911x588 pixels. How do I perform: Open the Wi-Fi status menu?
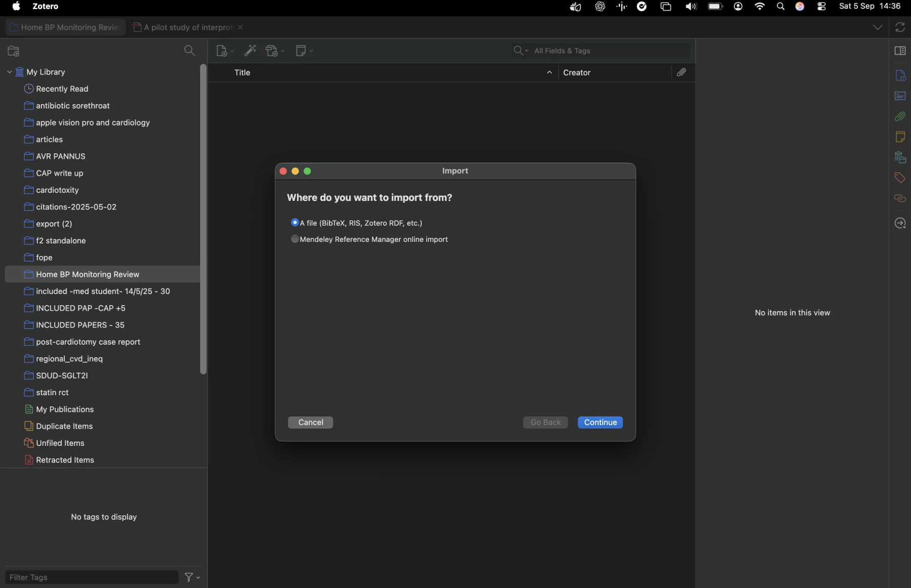click(x=760, y=7)
